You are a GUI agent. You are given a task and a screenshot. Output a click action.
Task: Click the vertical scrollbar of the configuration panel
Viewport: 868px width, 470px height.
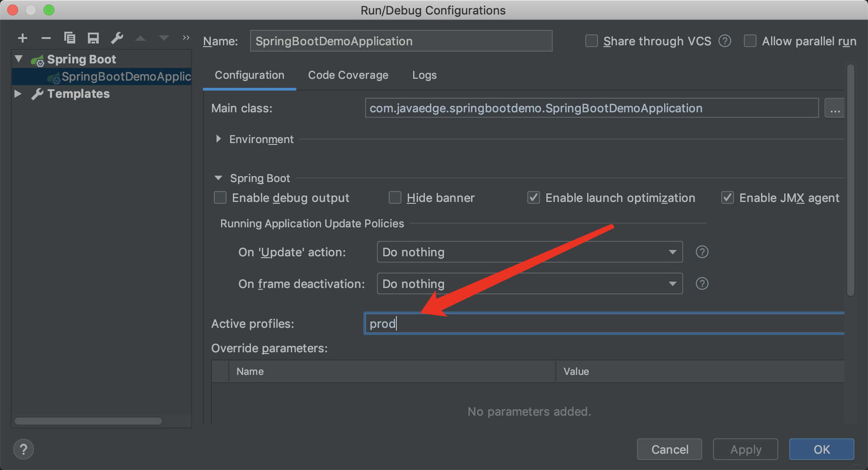[851, 180]
